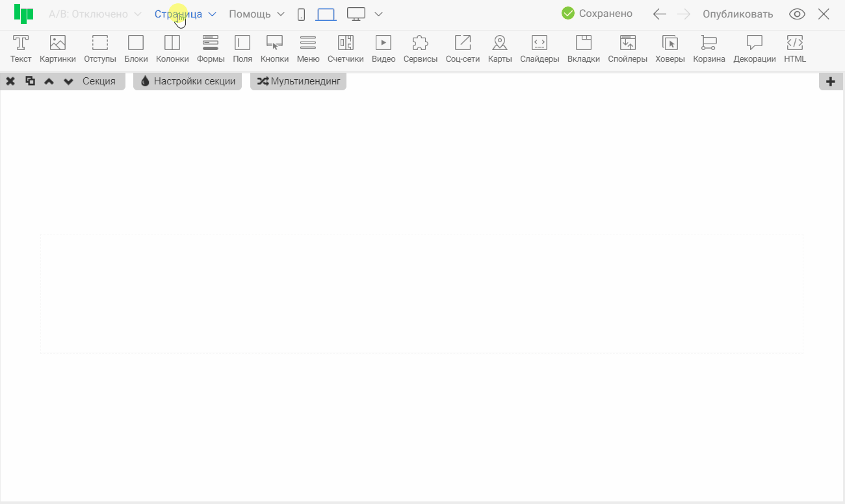
Task: Open the Помощь menu
Action: pyautogui.click(x=256, y=14)
